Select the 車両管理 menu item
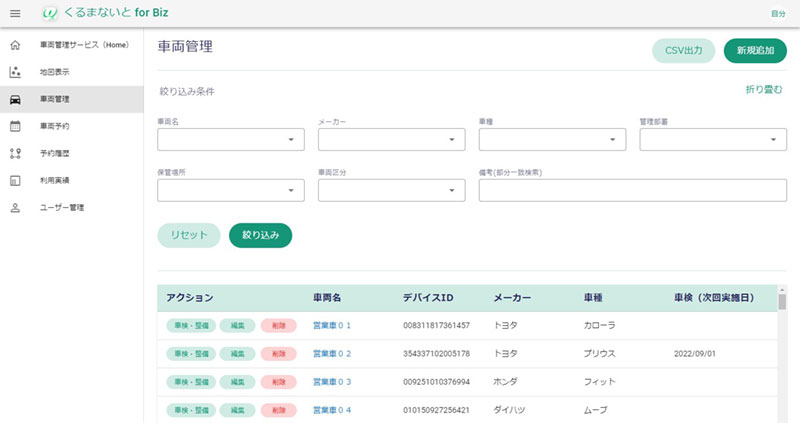This screenshot has height=423, width=800. tap(71, 99)
